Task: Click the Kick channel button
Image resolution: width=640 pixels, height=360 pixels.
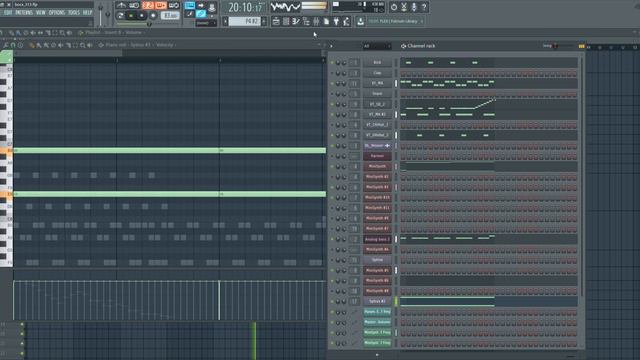Action: click(x=377, y=62)
